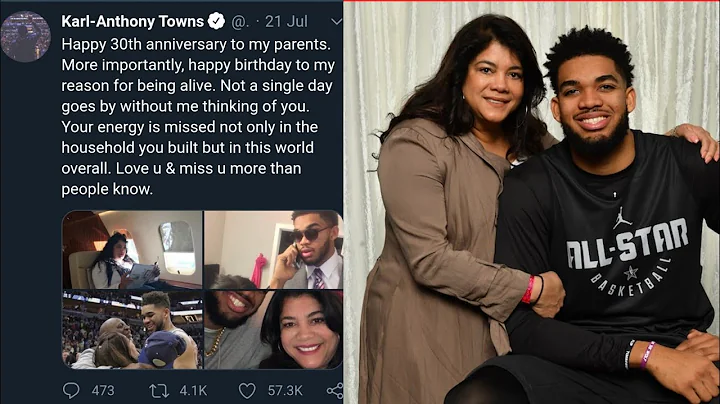Open Karl-Anthony Towns' profile avatar
Screen dimensions: 720x404
click(x=27, y=37)
